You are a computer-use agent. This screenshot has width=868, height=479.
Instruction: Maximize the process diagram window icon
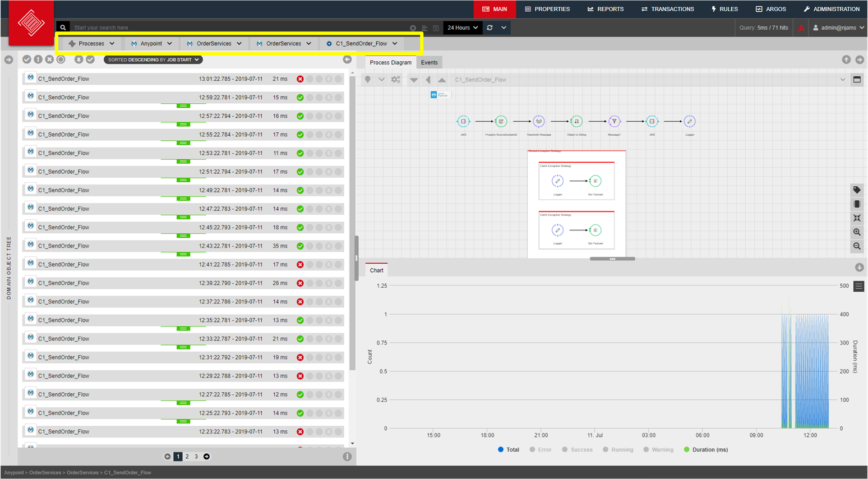pyautogui.click(x=857, y=80)
